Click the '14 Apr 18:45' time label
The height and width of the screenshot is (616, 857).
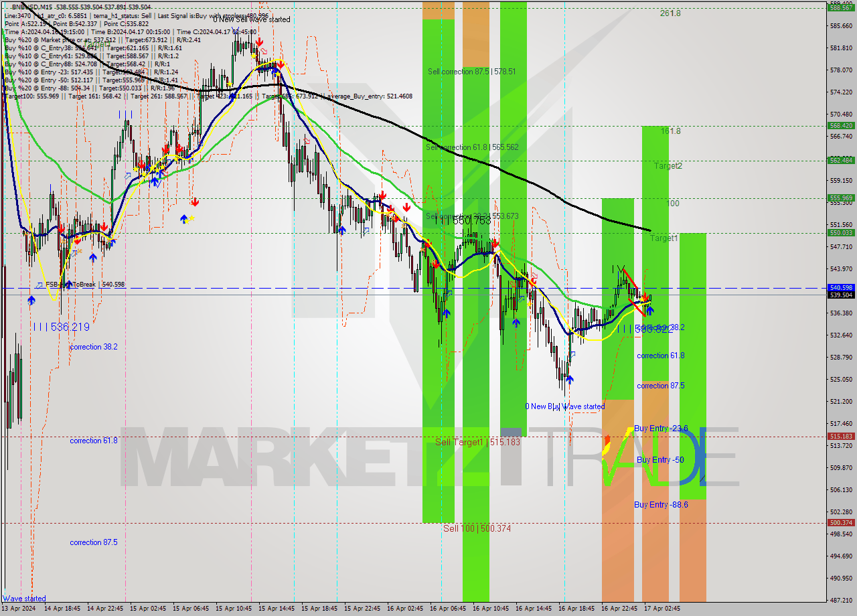62,609
